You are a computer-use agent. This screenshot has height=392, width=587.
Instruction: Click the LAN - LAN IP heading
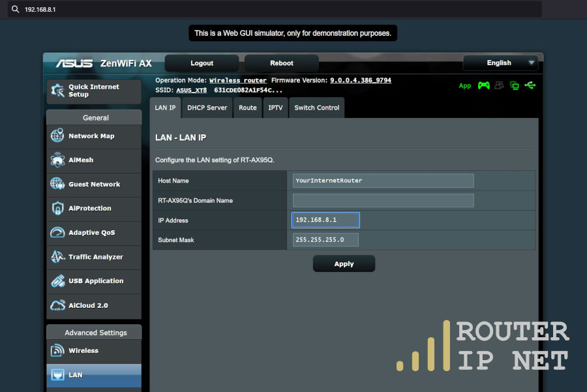181,138
